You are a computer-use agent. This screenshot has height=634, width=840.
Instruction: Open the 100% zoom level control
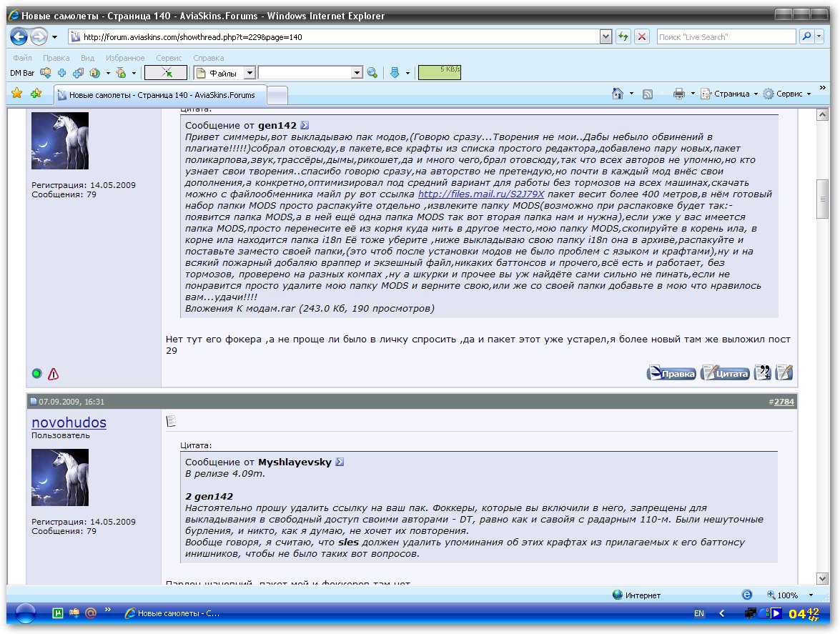coord(790,595)
